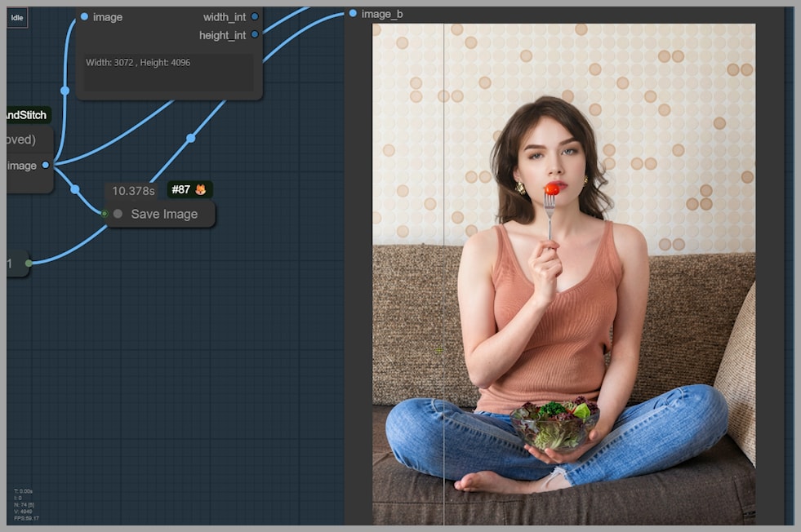
Task: Click the Idle status badge
Action: (x=17, y=17)
